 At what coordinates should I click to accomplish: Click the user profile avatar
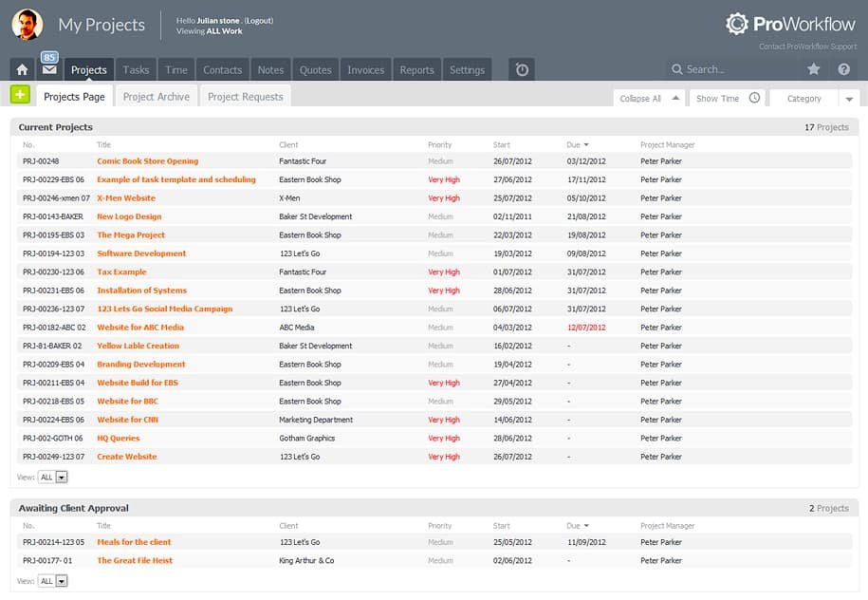pos(28,25)
